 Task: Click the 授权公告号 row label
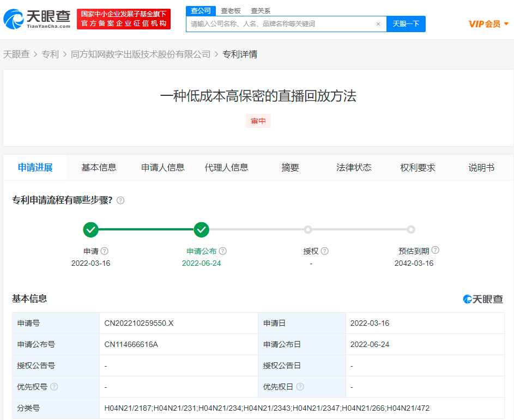[x=36, y=366]
